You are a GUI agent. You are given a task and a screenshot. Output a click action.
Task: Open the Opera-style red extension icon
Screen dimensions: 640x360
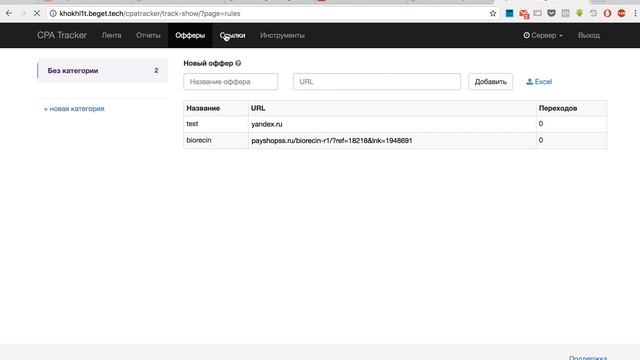[x=607, y=13]
